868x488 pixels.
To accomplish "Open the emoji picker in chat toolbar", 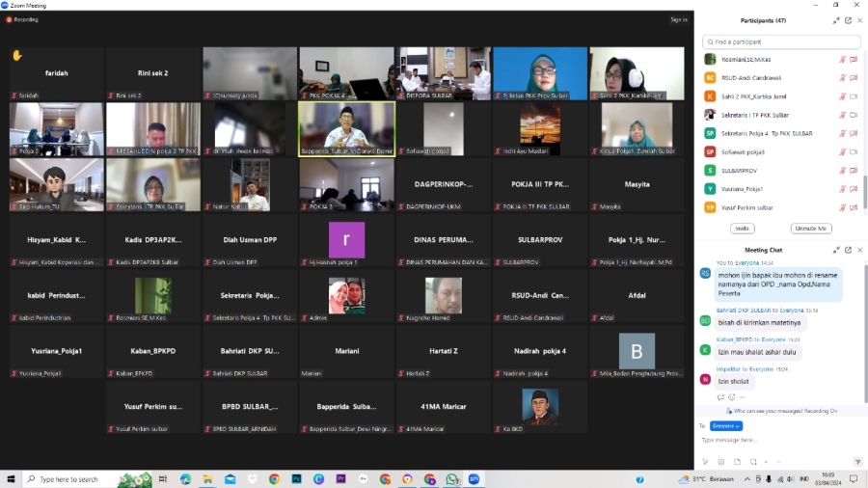I will pos(720,462).
